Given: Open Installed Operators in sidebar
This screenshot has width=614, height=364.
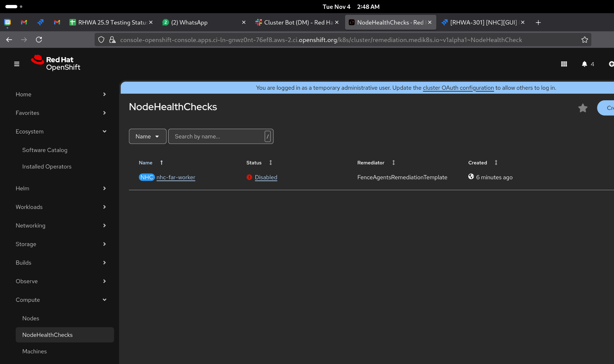Looking at the screenshot, I should click(x=47, y=167).
